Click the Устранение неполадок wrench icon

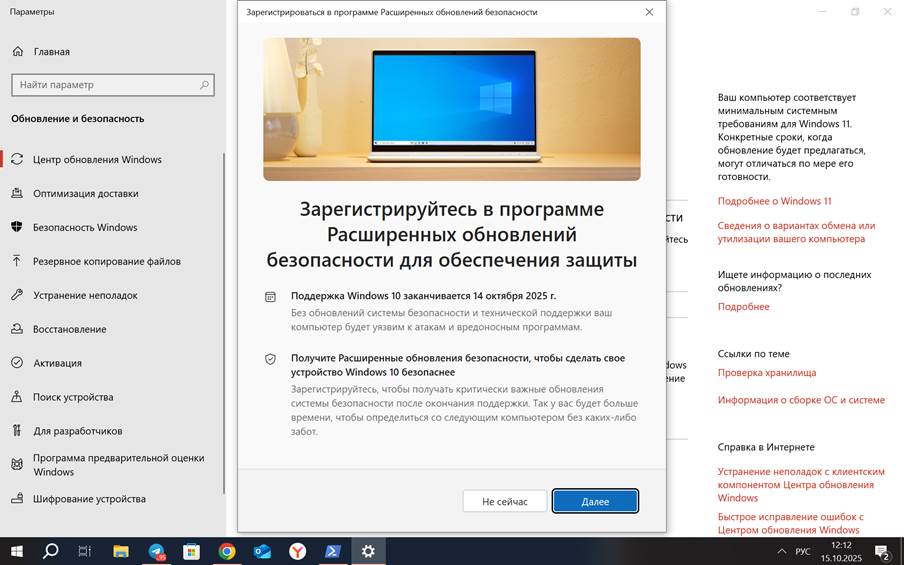pos(17,295)
